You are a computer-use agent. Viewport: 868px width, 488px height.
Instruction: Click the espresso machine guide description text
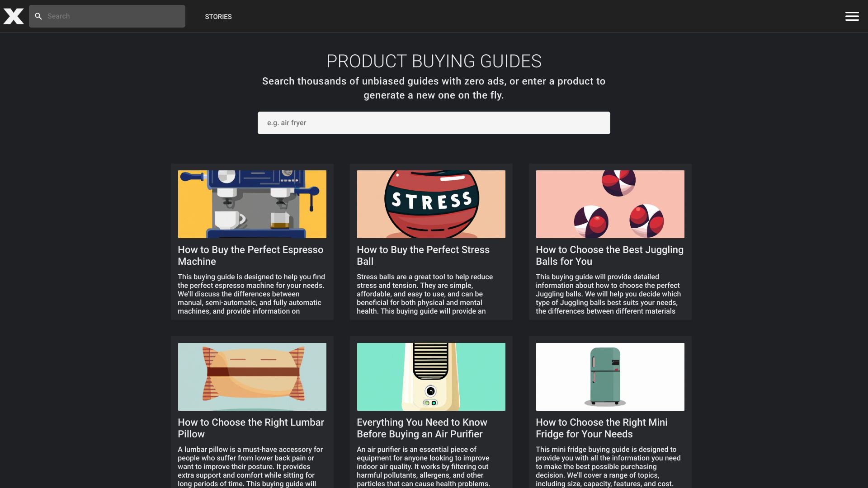251,294
